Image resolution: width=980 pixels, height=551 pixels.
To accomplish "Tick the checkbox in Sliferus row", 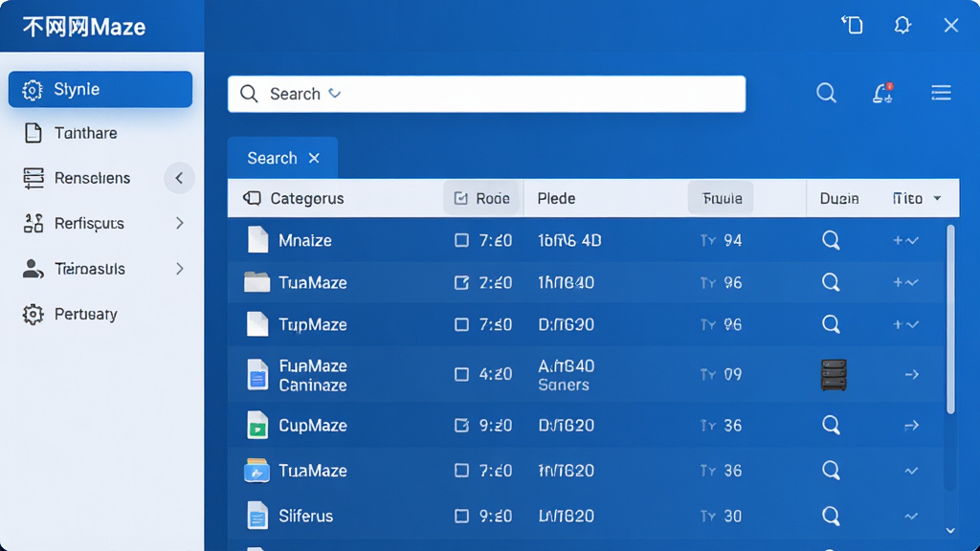I will (461, 516).
